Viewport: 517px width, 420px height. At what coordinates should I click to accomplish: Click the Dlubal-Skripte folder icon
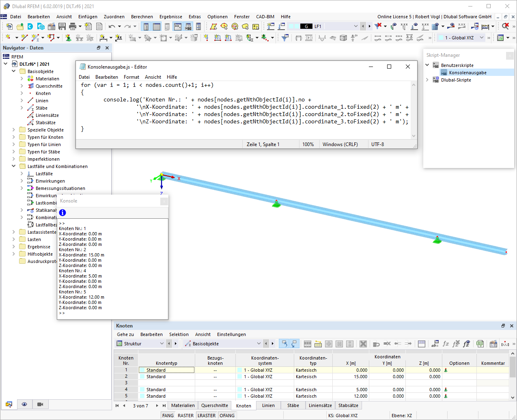[436, 80]
